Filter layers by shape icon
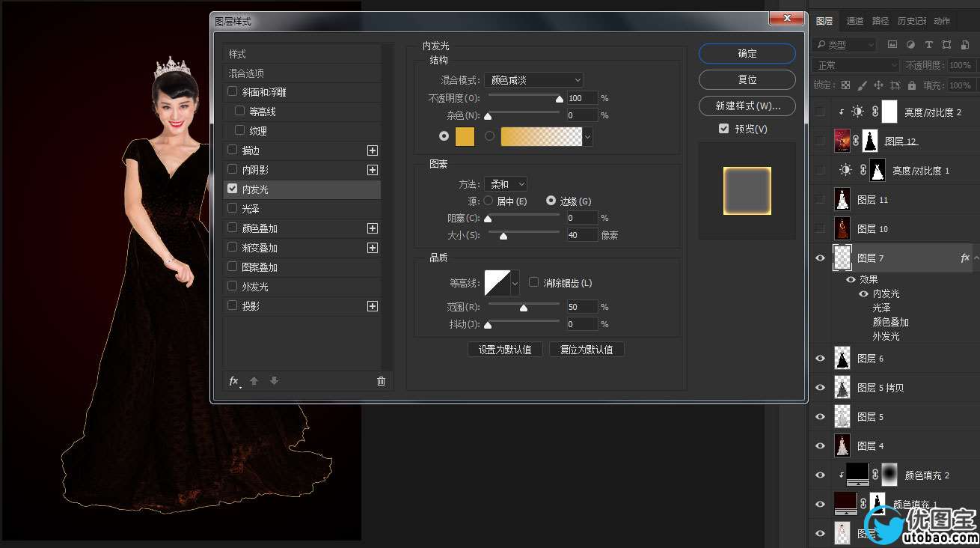The image size is (980, 548). click(x=946, y=45)
